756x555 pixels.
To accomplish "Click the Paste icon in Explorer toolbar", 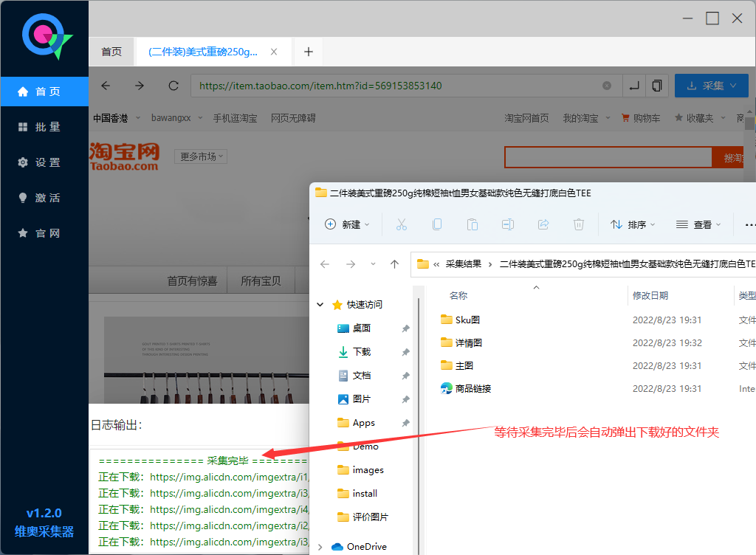I will 472,224.
